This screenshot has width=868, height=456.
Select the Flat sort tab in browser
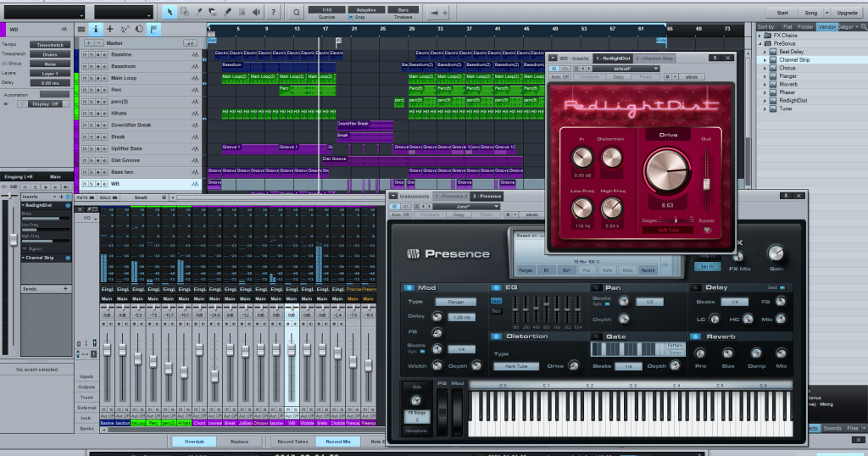787,27
